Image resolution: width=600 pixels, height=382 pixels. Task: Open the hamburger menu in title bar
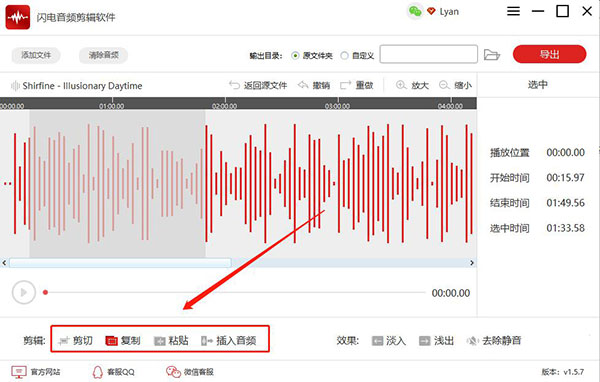click(513, 11)
